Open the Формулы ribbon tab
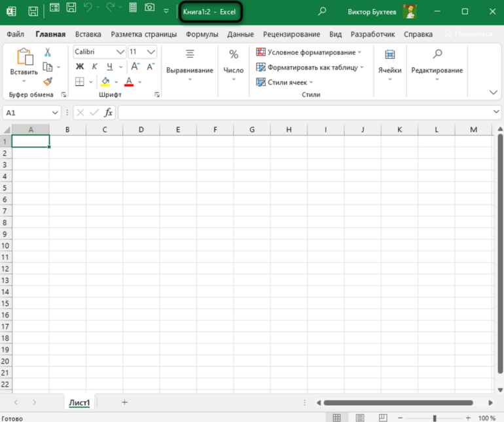Viewport: 504px width, 422px height. (202, 34)
